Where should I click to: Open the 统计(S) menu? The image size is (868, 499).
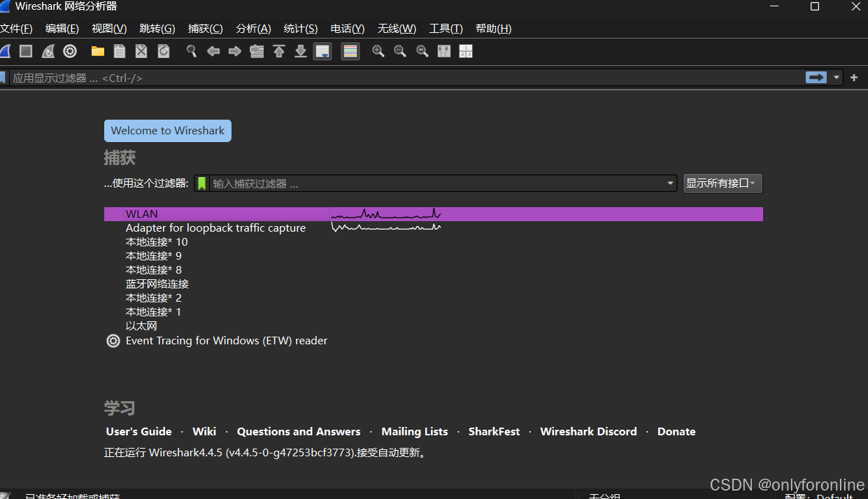click(x=301, y=29)
